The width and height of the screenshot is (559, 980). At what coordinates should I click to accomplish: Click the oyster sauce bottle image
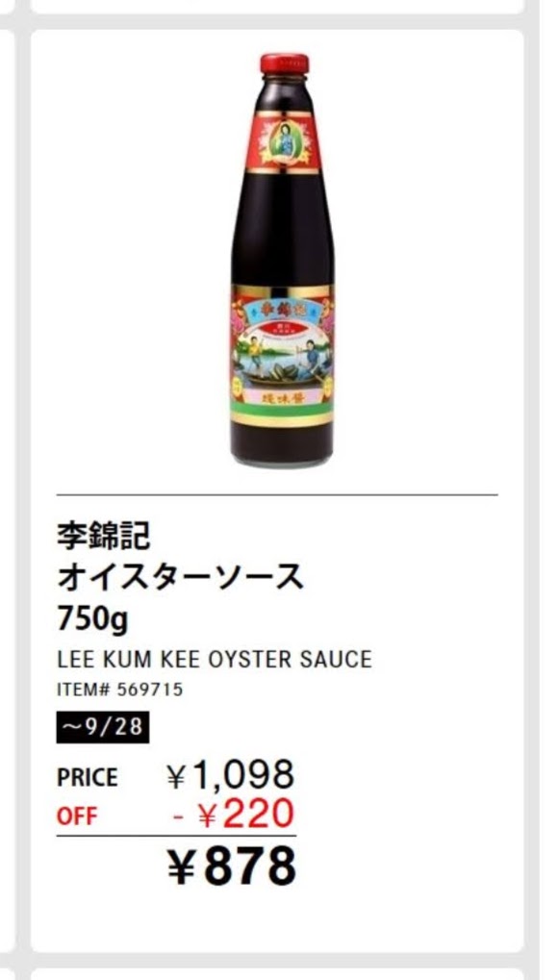point(283,260)
